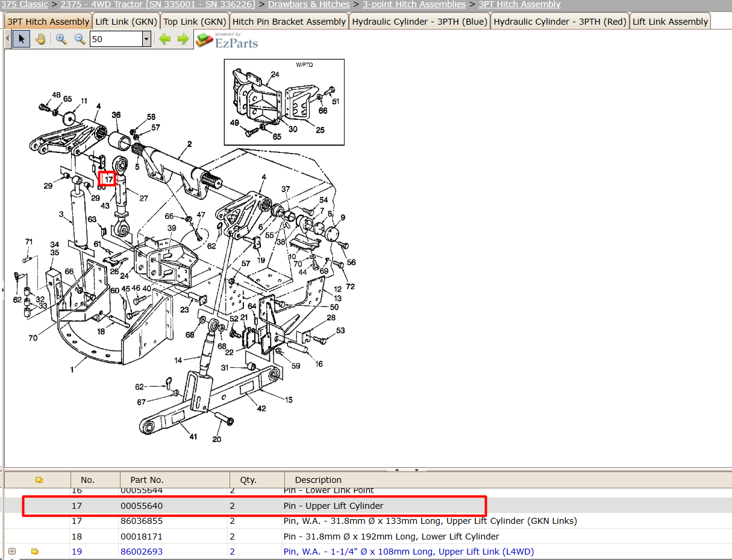The image size is (732, 560).
Task: Select 'Pin - Upper Lift Cylinder' description
Action: pos(333,506)
